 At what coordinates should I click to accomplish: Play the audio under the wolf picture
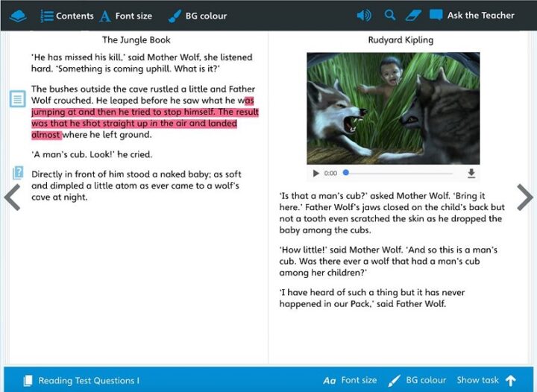(x=315, y=174)
